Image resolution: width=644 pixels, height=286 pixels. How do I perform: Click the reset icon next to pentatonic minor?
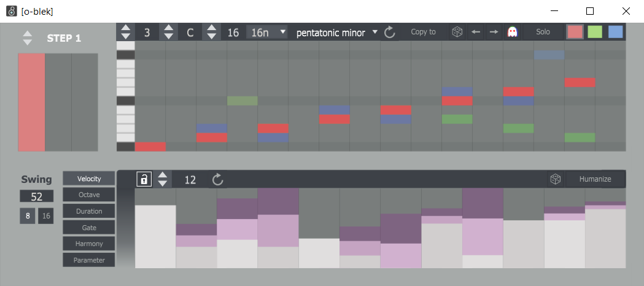click(x=390, y=33)
